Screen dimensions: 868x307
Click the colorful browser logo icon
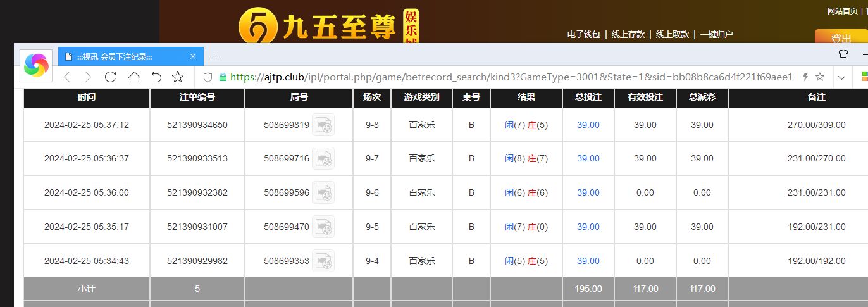36,65
